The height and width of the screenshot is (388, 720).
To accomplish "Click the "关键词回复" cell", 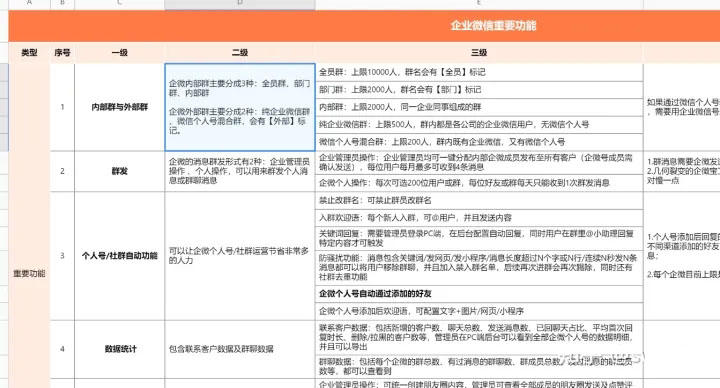I will click(x=479, y=238).
